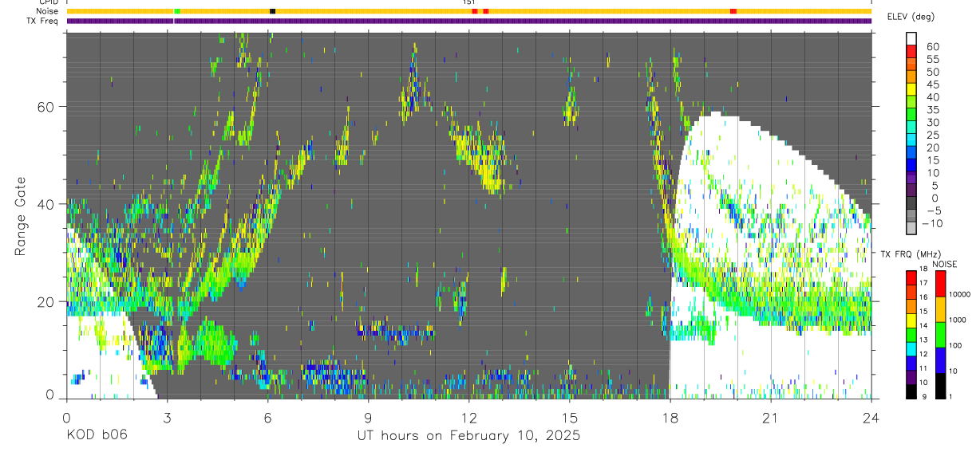Click the 35 label on ELEV scale

click(933, 110)
